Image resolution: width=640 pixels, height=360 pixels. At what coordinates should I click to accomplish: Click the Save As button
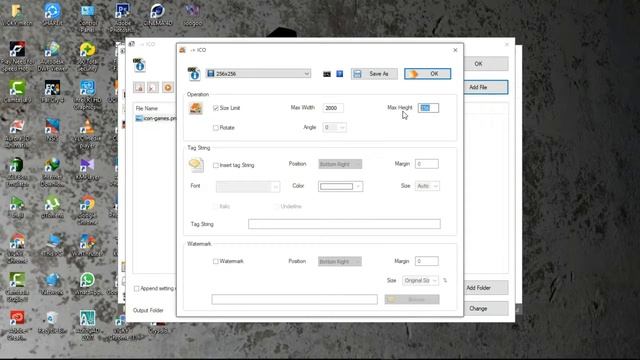pyautogui.click(x=374, y=74)
